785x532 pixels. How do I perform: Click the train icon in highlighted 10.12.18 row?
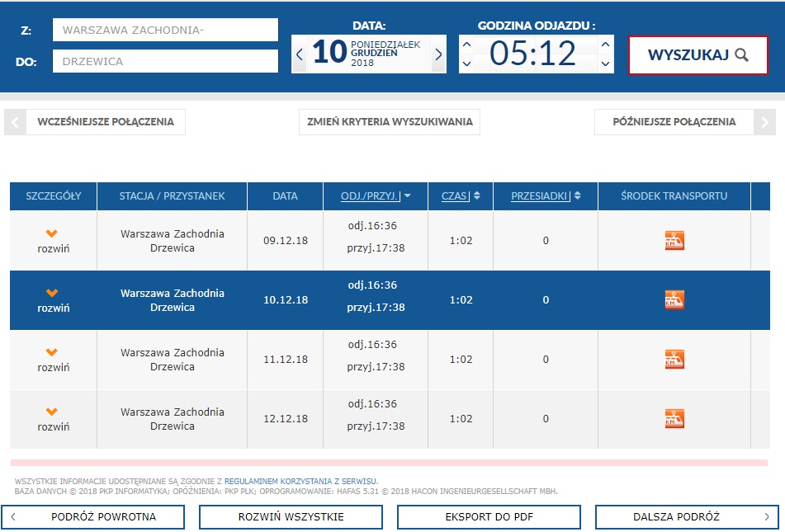(x=674, y=300)
